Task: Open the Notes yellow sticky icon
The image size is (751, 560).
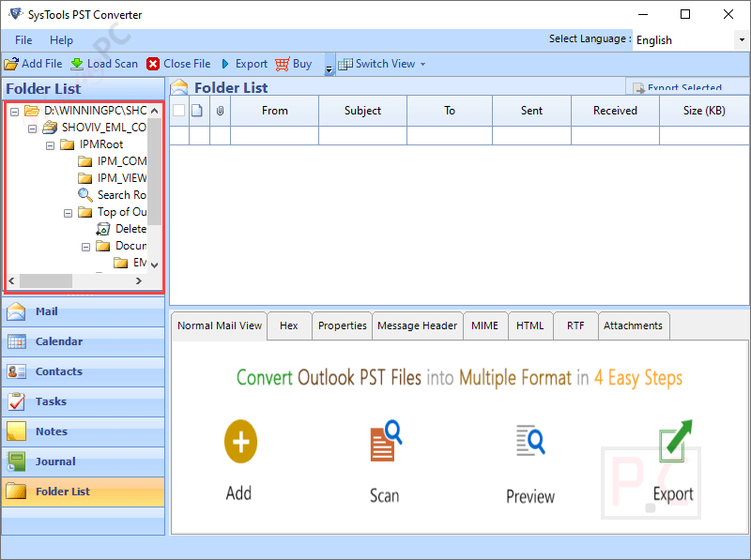Action: 16,431
